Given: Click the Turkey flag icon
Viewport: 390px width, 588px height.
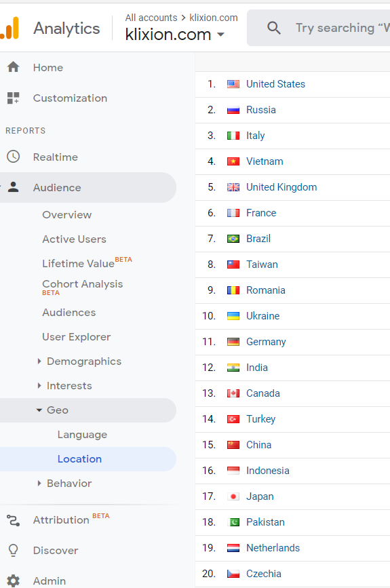Looking at the screenshot, I should 233,419.
